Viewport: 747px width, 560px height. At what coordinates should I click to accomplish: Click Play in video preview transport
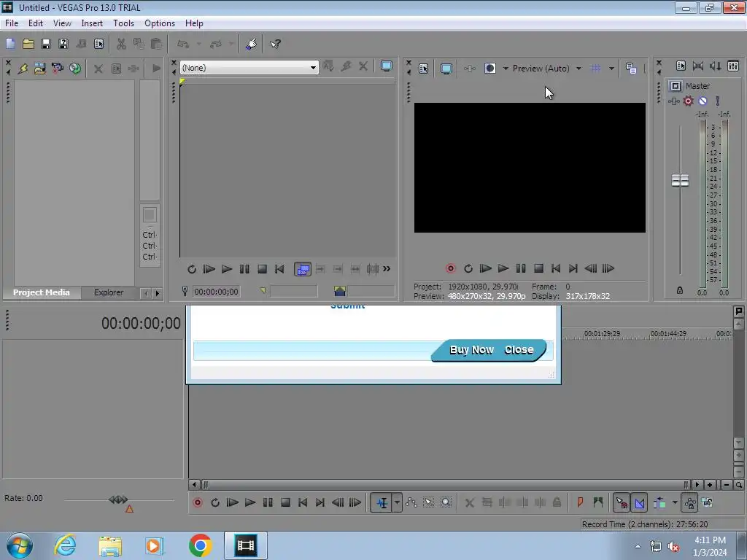503,268
